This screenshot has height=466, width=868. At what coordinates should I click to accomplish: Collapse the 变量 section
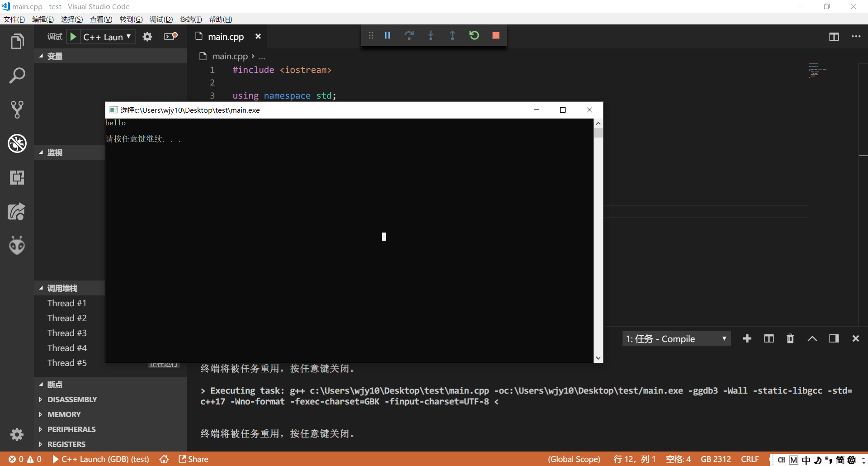(110, 56)
